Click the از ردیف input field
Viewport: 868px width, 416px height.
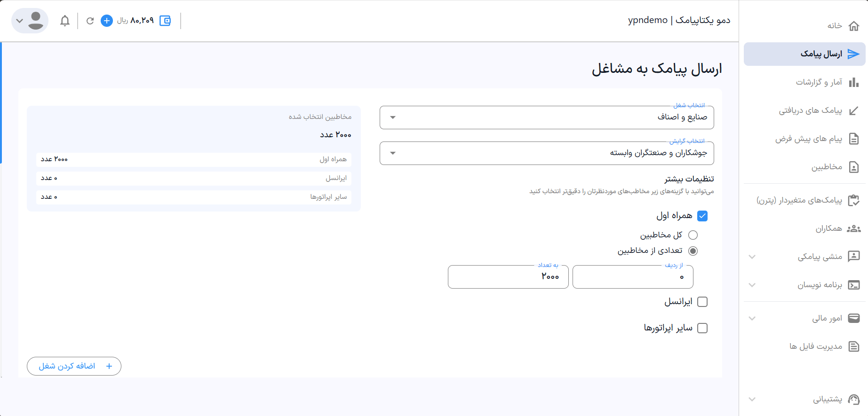[x=633, y=277]
